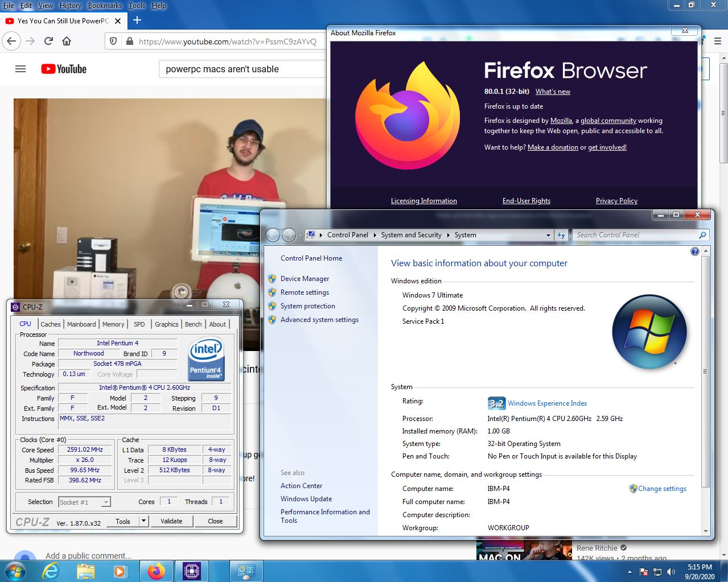This screenshot has width=728, height=582.
Task: Click the CPU-Z Tools button
Action: click(123, 521)
